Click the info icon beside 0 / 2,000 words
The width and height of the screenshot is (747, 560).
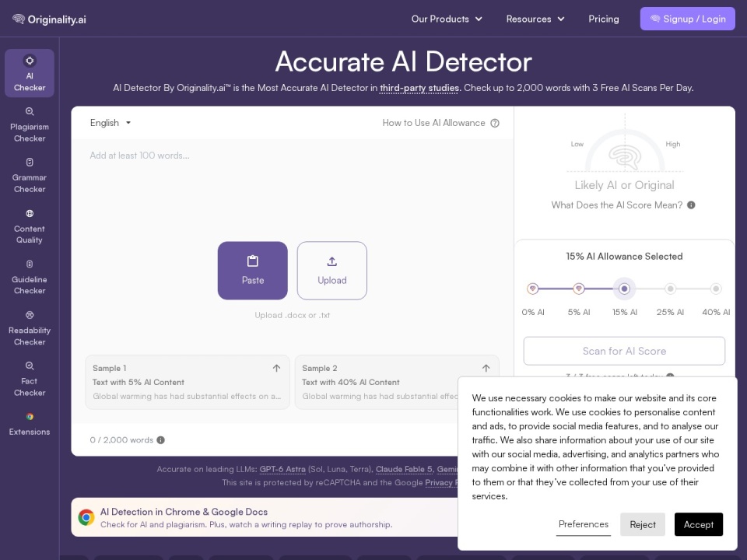coord(160,440)
